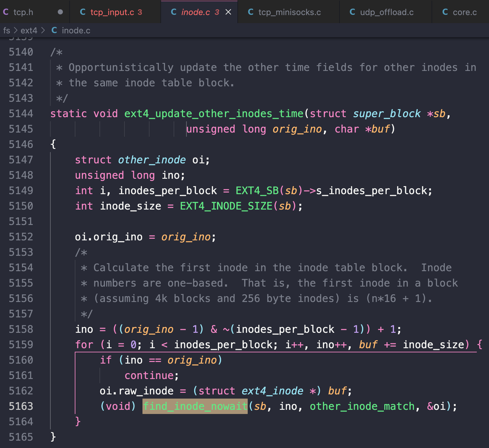Click the C file icon on tcp_minisocks.c tab

251,12
